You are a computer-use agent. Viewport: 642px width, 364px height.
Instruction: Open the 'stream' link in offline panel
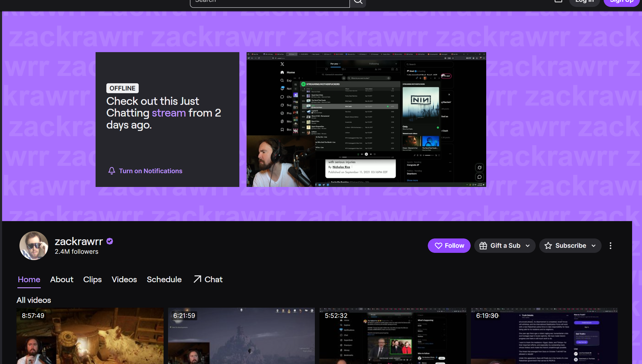click(169, 113)
